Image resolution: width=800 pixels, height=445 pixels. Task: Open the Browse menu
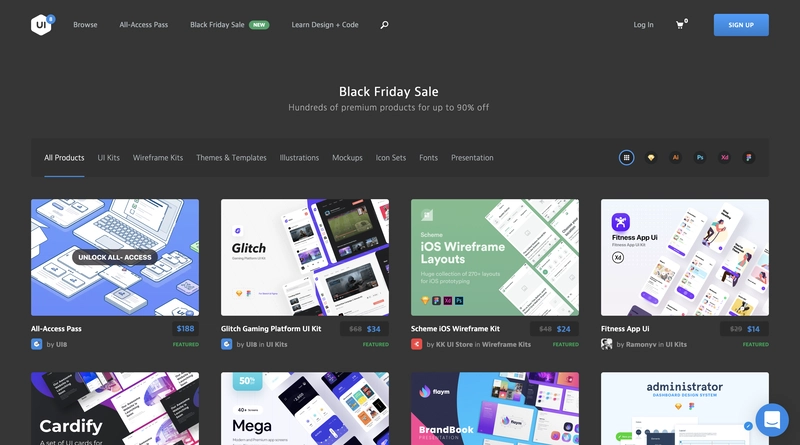click(x=85, y=24)
